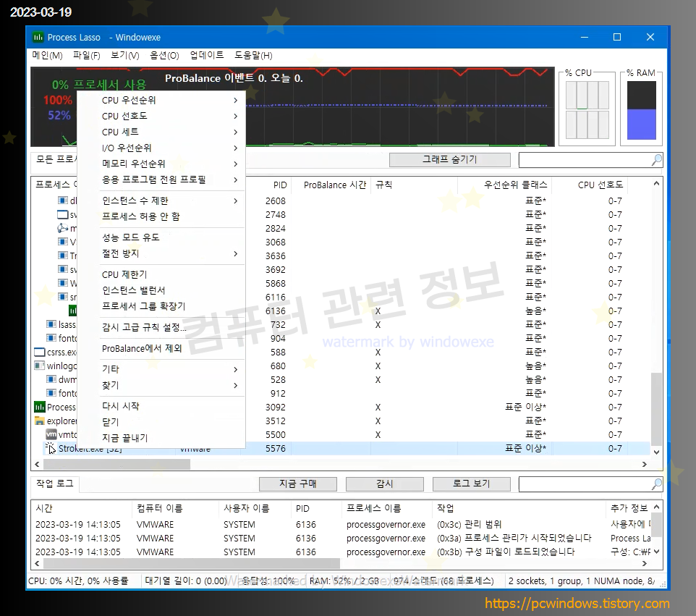The image size is (696, 616).
Task: Choose 다시 시작 from context menu
Action: click(x=161, y=406)
